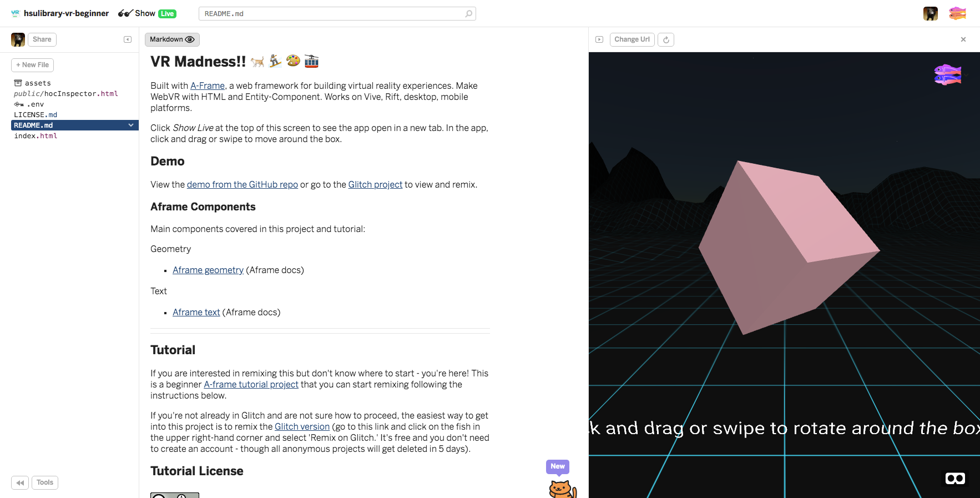Viewport: 980px width, 498px height.
Task: Click the orange cat mascot icon
Action: coord(562,489)
